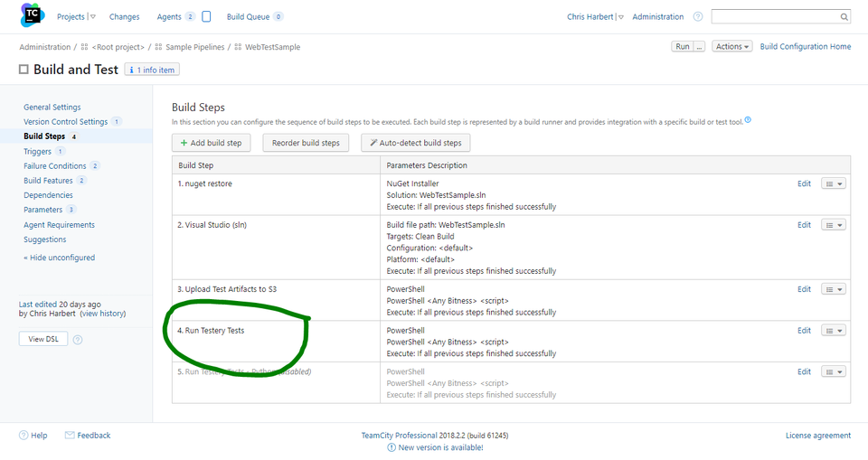Click License agreement link
The image size is (868, 460).
click(818, 436)
